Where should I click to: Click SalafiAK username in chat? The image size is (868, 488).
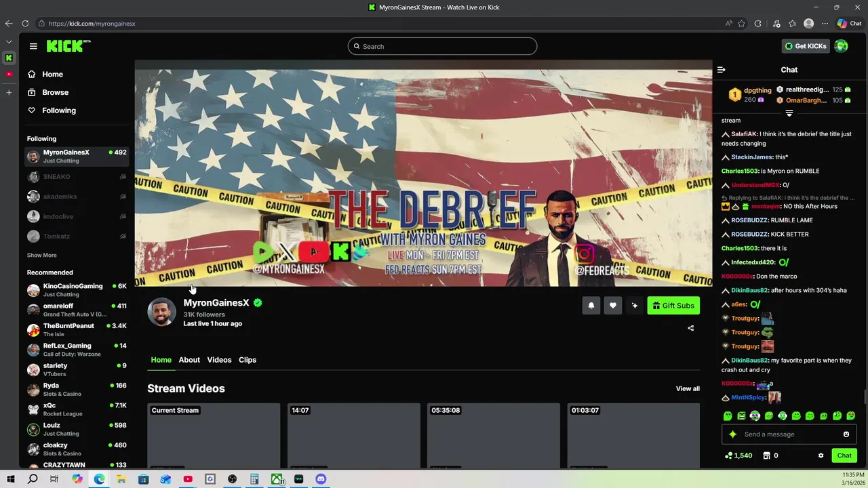pos(744,134)
